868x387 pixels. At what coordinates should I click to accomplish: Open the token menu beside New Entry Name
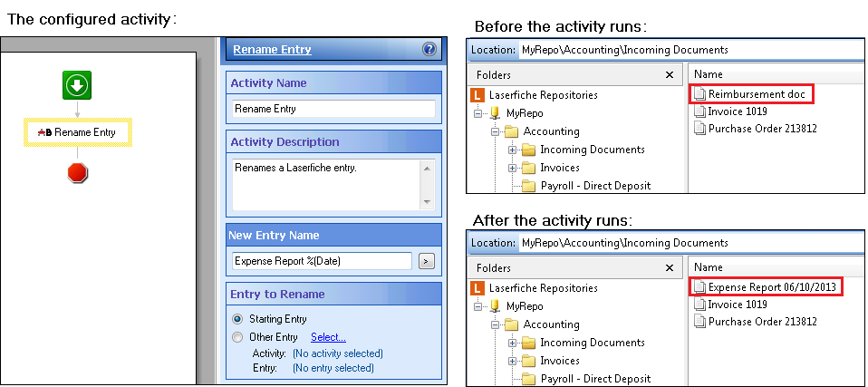(x=426, y=261)
